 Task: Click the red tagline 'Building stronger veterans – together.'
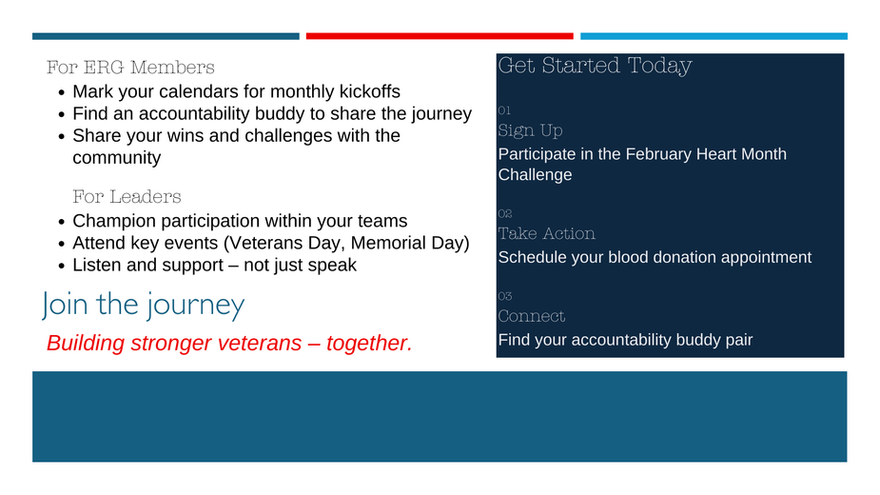pyautogui.click(x=229, y=343)
